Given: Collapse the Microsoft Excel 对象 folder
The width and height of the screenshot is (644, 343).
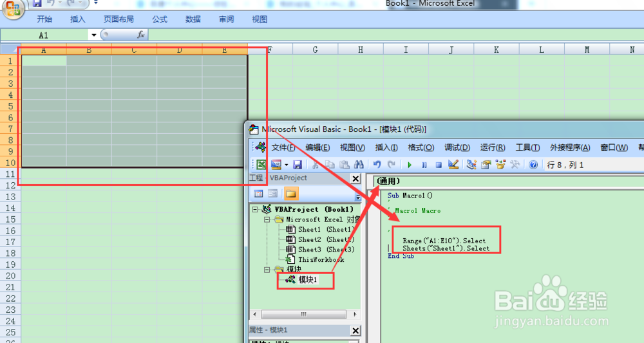Looking at the screenshot, I should (x=267, y=219).
